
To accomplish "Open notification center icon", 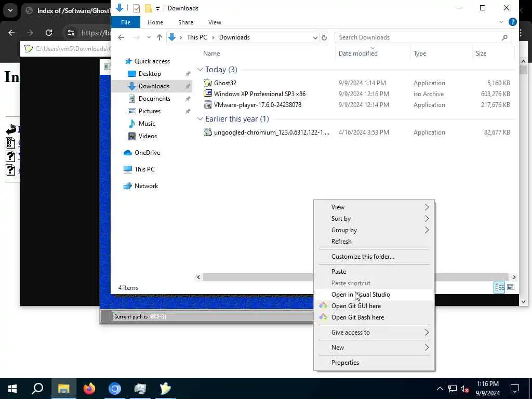I will point(515,389).
